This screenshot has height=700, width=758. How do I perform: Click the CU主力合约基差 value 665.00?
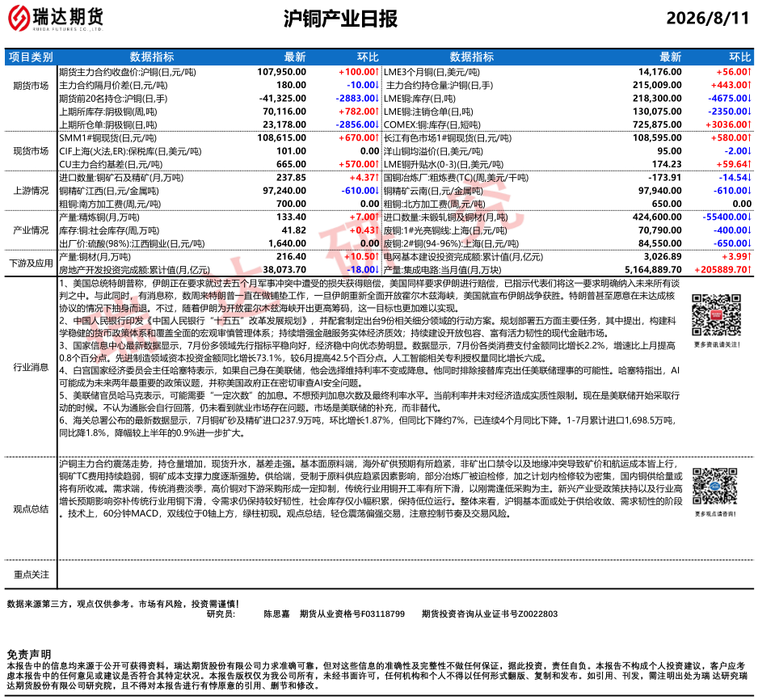[x=292, y=164]
